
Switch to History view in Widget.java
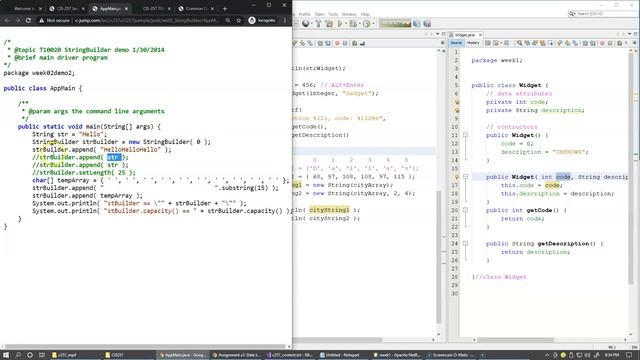(x=473, y=43)
